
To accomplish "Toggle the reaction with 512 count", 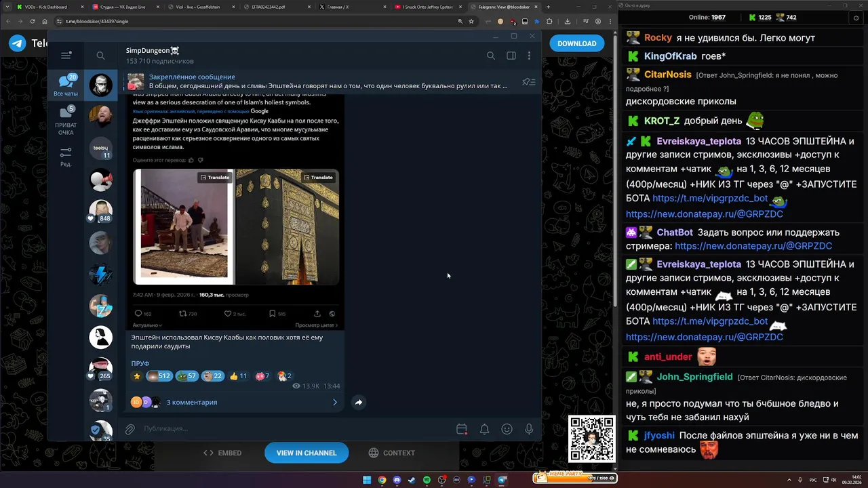I will click(159, 376).
